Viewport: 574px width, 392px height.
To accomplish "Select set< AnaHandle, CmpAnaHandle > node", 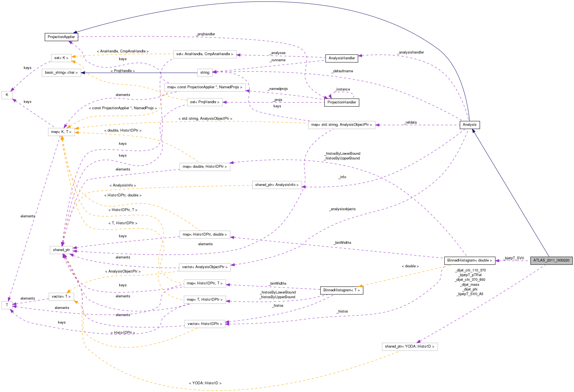I will (x=205, y=54).
